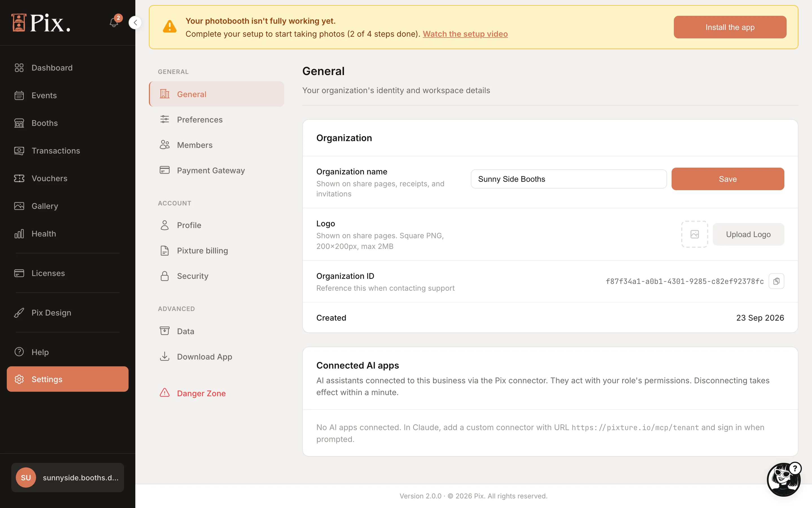Select the General settings tab
This screenshot has height=508, width=812.
click(x=217, y=94)
